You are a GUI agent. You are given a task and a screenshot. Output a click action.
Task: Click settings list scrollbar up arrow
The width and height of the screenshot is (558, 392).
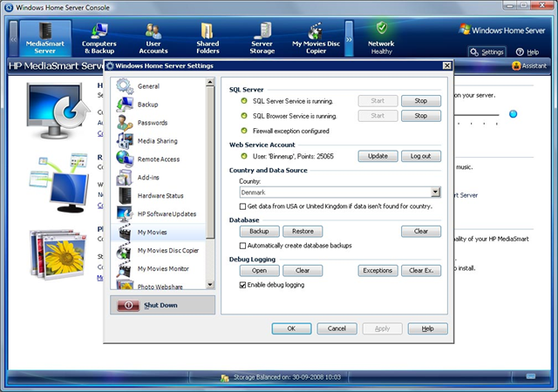click(x=210, y=83)
